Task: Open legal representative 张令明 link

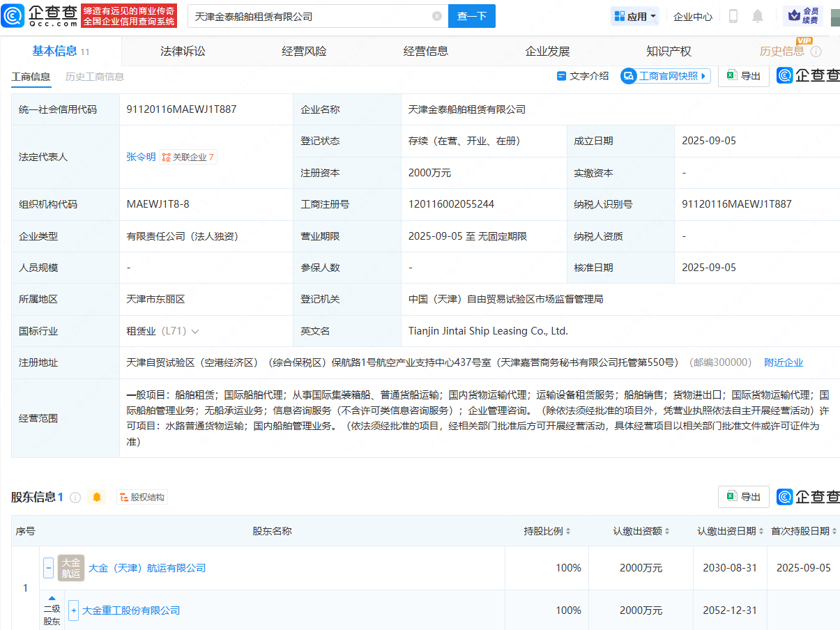Action: (x=141, y=157)
